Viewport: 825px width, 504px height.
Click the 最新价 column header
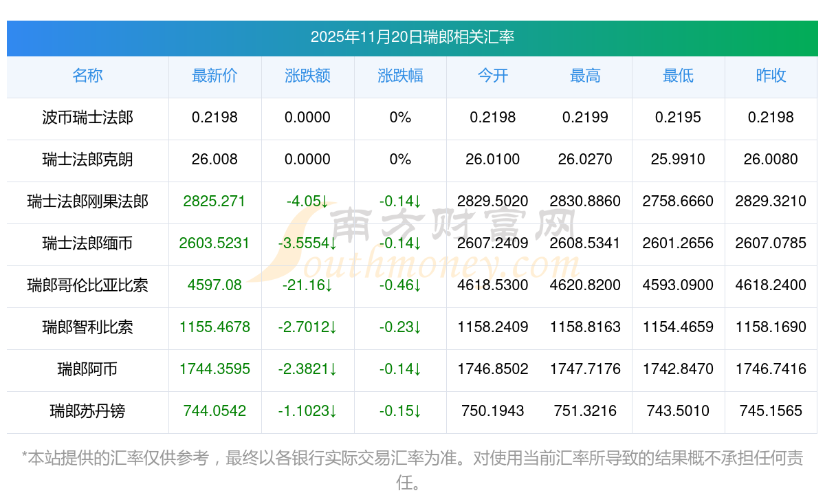[214, 76]
